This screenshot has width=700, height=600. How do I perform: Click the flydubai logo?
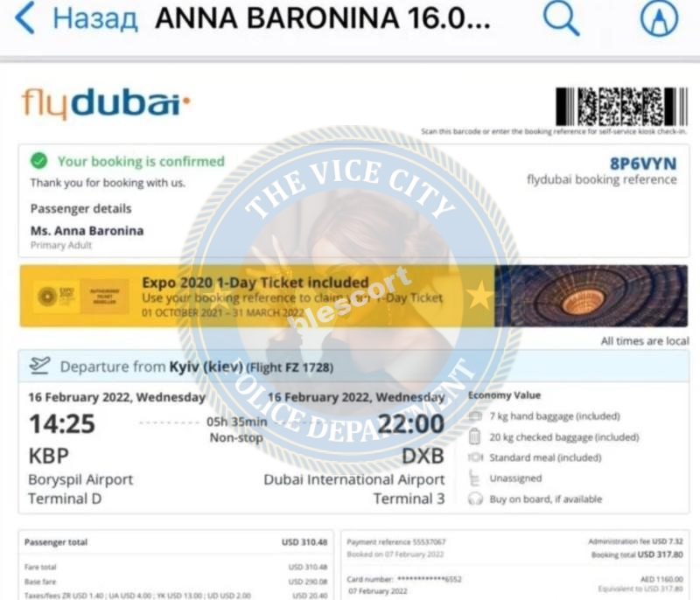coord(106,103)
